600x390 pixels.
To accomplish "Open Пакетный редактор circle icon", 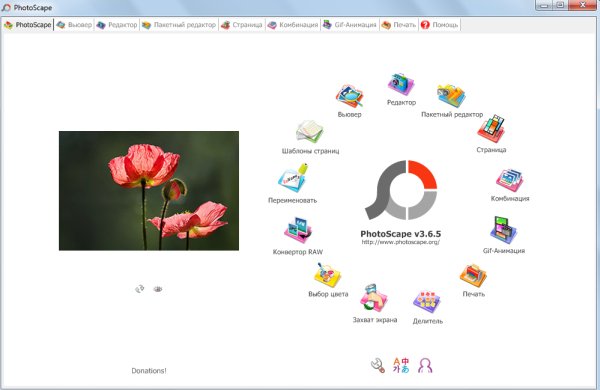I will tap(452, 96).
